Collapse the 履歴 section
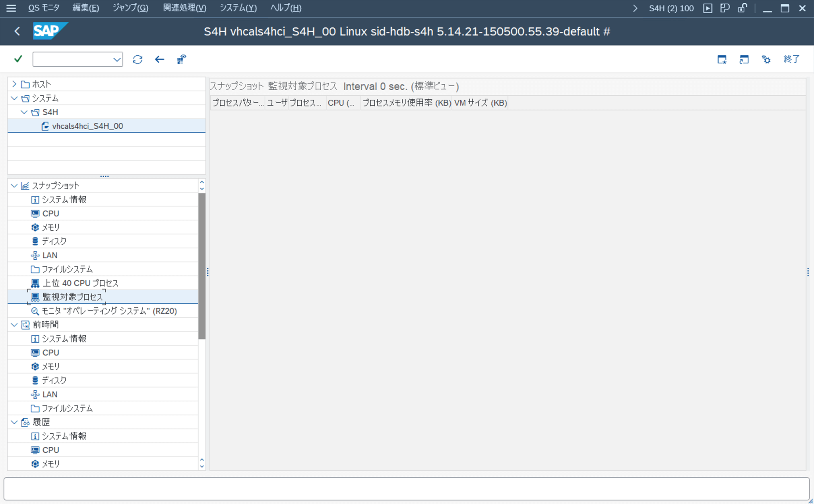This screenshot has width=814, height=504. 14,422
